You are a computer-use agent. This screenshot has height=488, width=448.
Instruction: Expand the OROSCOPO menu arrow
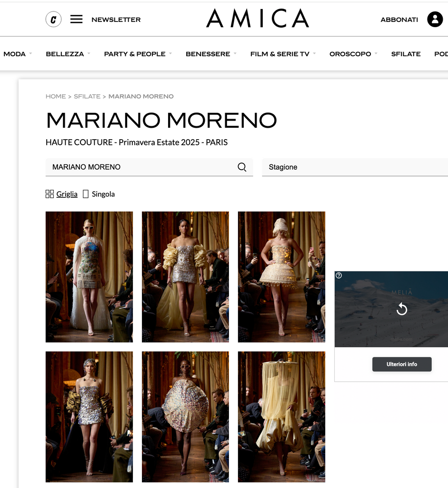pos(376,54)
